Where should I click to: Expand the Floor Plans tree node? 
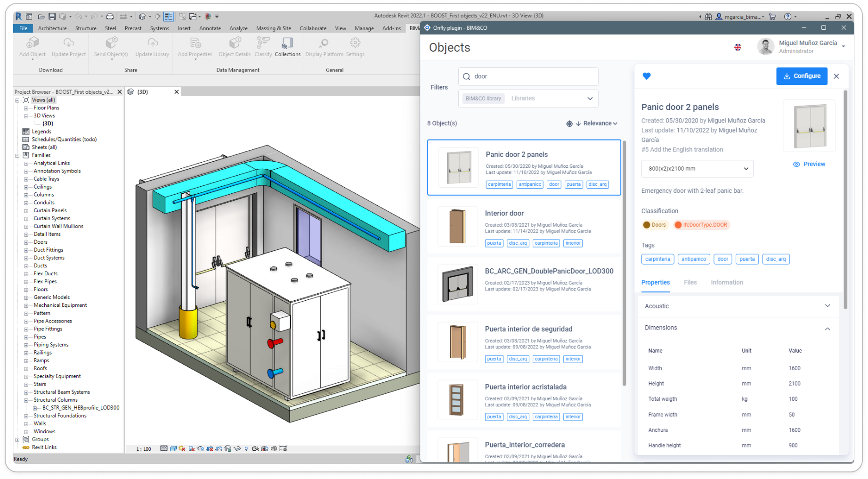[26, 108]
